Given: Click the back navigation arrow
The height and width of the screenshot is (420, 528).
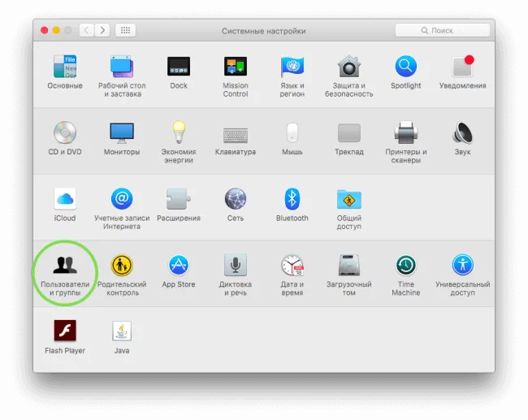Looking at the screenshot, I should (87, 30).
